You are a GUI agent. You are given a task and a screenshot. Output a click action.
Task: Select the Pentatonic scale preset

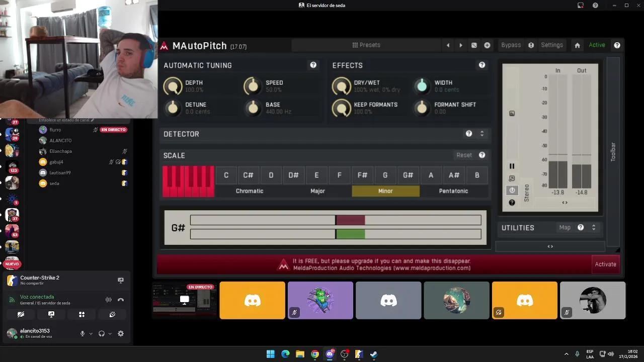coord(453,191)
